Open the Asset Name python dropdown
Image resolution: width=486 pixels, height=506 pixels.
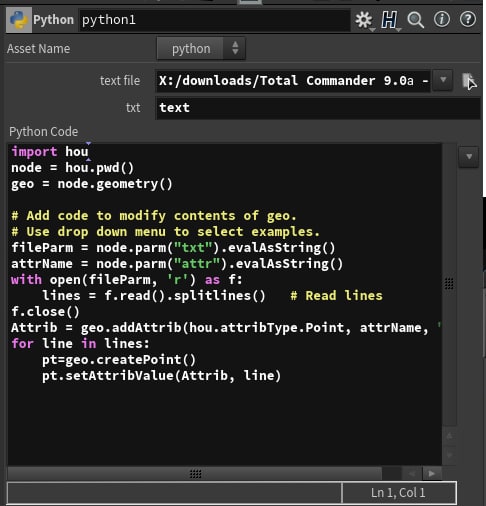click(201, 49)
